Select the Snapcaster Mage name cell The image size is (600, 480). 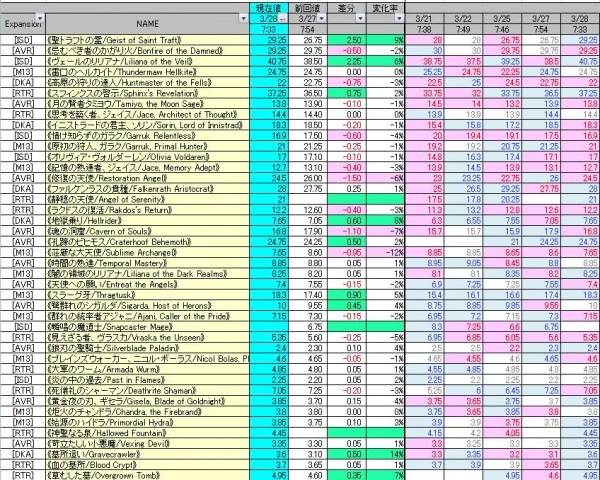[x=147, y=327]
